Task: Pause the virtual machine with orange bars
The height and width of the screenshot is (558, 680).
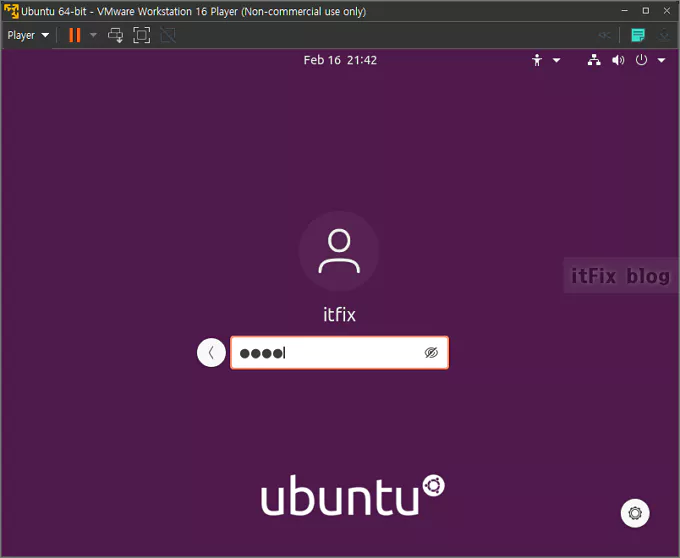Action: (75, 35)
